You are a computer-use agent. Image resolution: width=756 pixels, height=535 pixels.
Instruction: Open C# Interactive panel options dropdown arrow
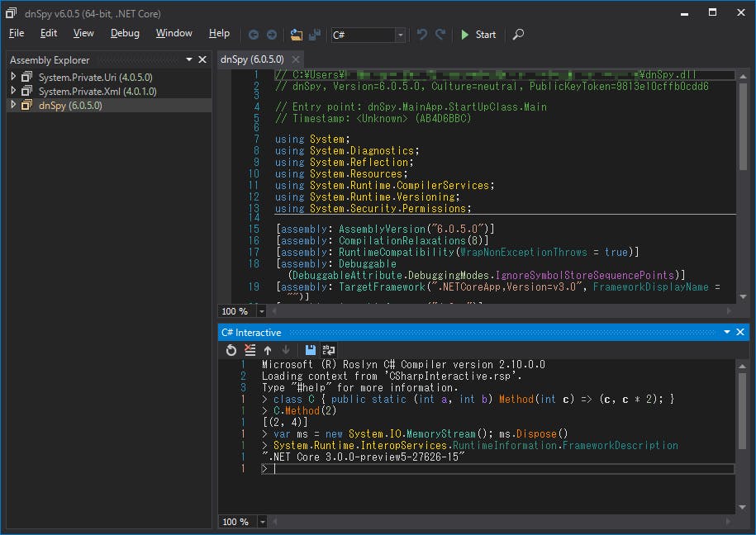726,332
